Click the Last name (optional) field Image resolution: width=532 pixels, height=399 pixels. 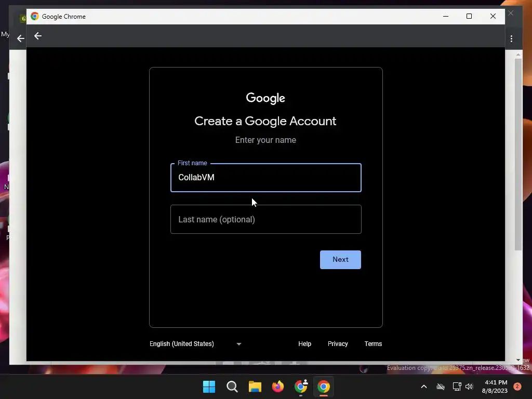pos(265,219)
